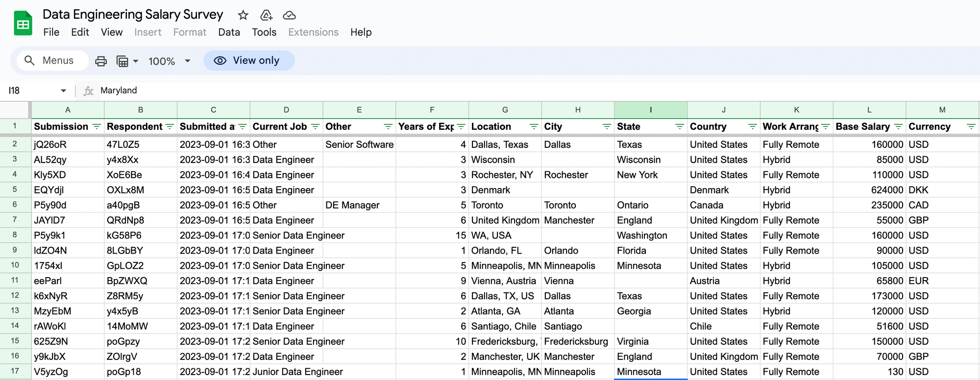980x380 pixels.
Task: Open the View menu
Action: 112,32
